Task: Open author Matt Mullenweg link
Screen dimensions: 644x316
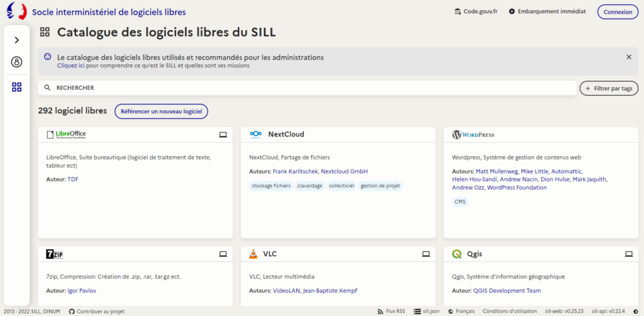Action: pos(497,171)
